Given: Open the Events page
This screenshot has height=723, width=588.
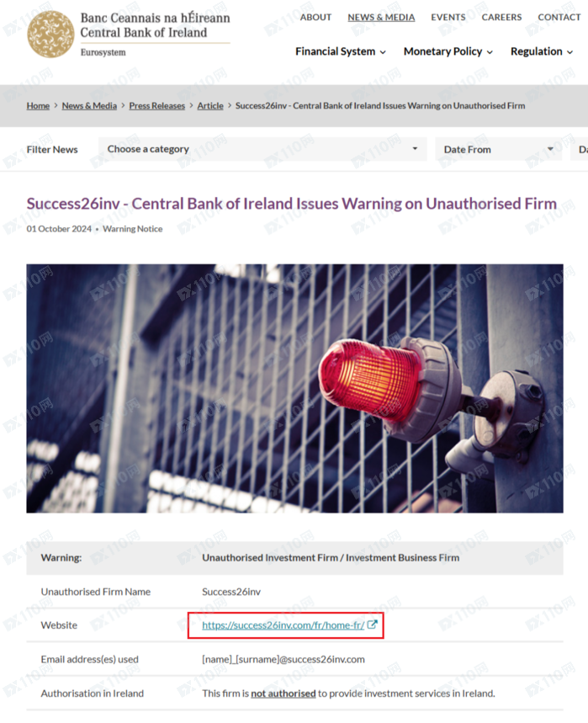Looking at the screenshot, I should point(448,17).
